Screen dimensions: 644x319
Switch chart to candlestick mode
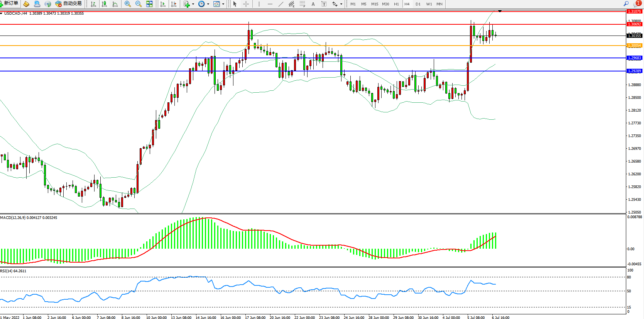104,4
